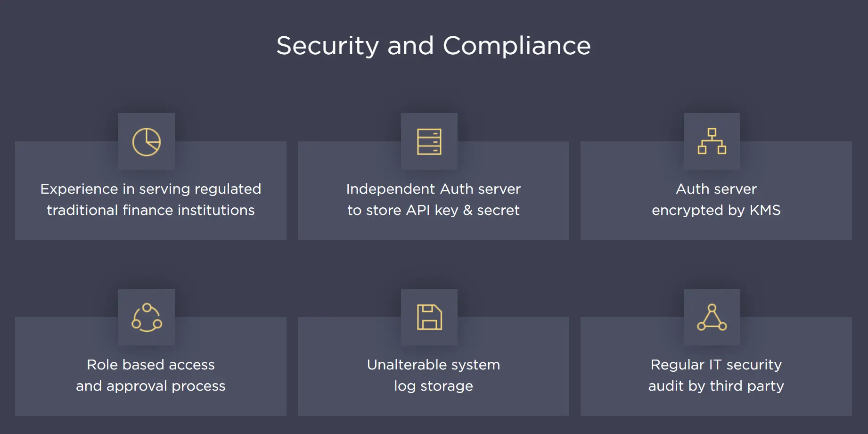Click the pie chart icon

(147, 142)
